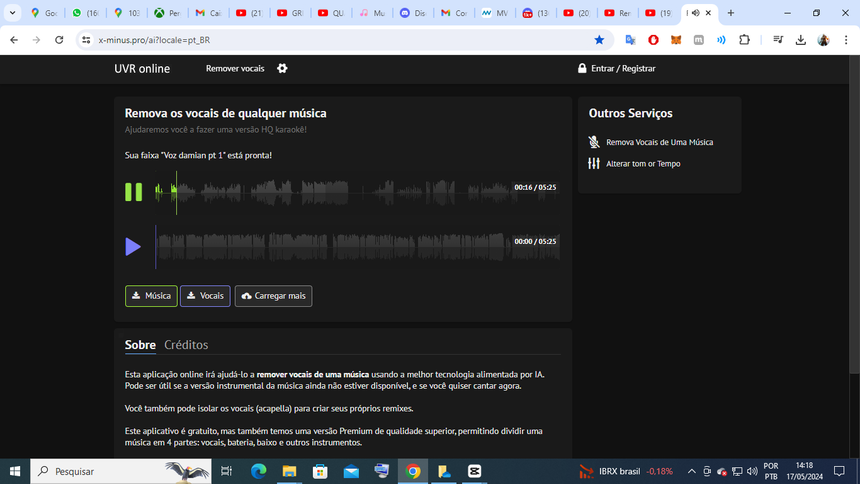Click the muted microphone icon in Outros Serviços

click(x=594, y=142)
